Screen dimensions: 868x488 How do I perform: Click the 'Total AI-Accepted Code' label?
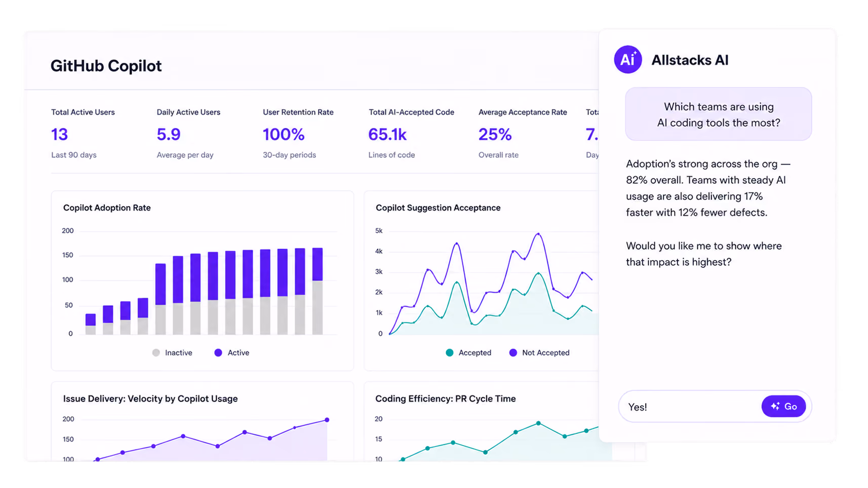pyautogui.click(x=411, y=112)
